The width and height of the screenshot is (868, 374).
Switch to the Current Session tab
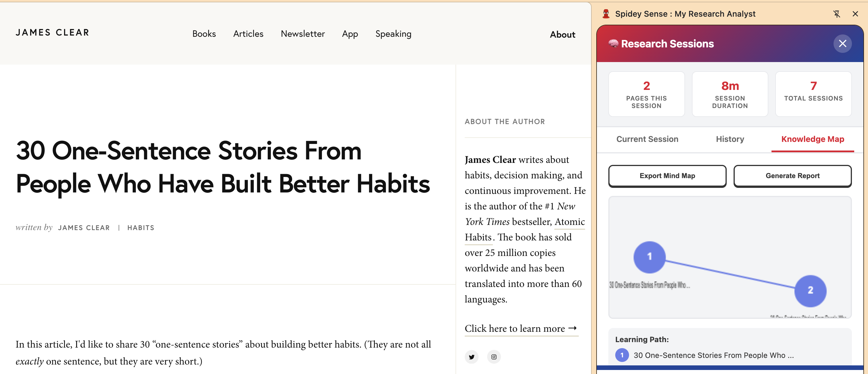tap(647, 139)
